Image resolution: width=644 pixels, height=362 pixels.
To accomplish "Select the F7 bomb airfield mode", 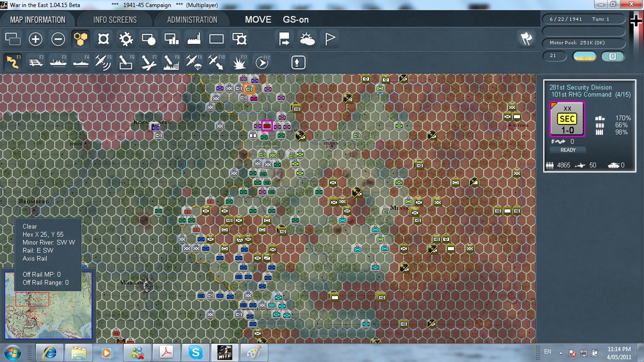I will [x=149, y=62].
